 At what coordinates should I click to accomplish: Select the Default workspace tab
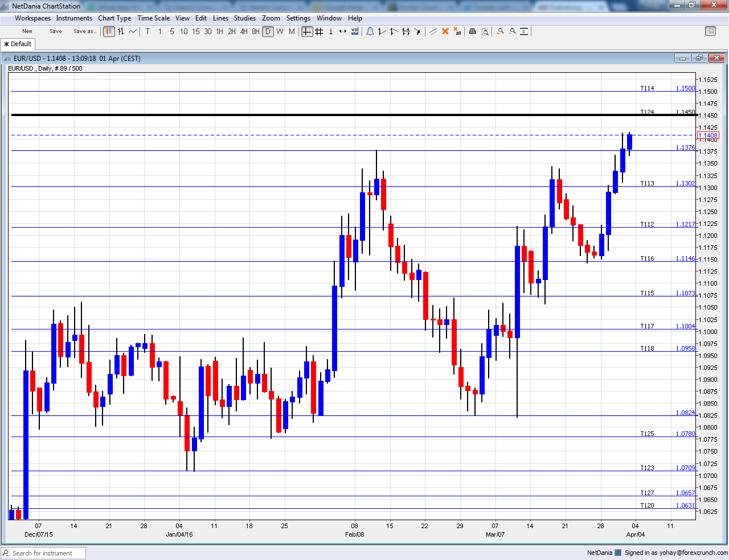click(x=18, y=44)
